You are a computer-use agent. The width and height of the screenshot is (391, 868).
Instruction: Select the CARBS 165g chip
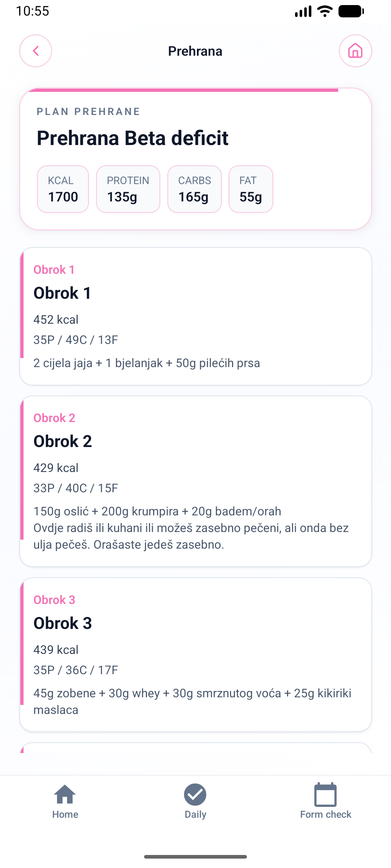click(x=194, y=189)
